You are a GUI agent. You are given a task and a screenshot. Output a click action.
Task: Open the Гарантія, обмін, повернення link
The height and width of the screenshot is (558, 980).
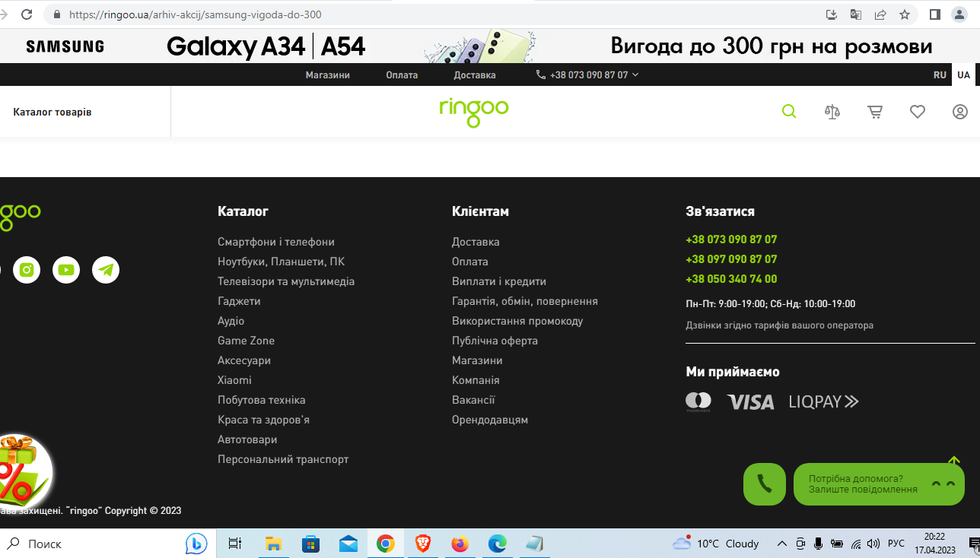[524, 301]
